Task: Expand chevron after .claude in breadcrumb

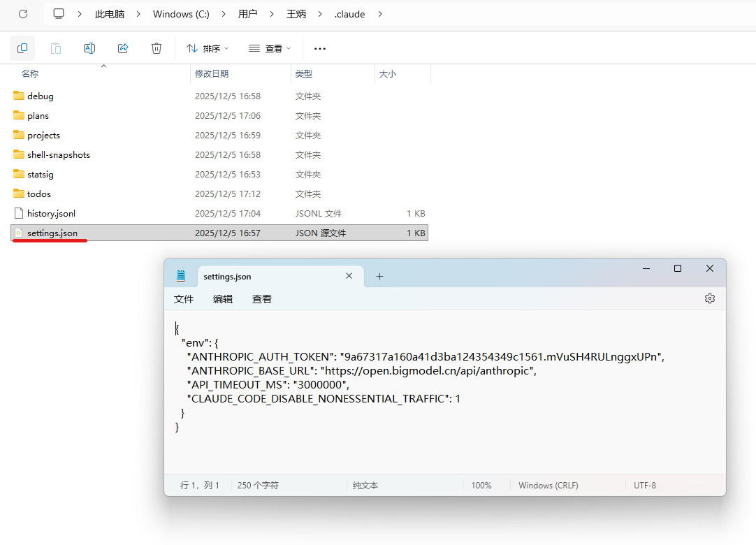Action: 380,14
